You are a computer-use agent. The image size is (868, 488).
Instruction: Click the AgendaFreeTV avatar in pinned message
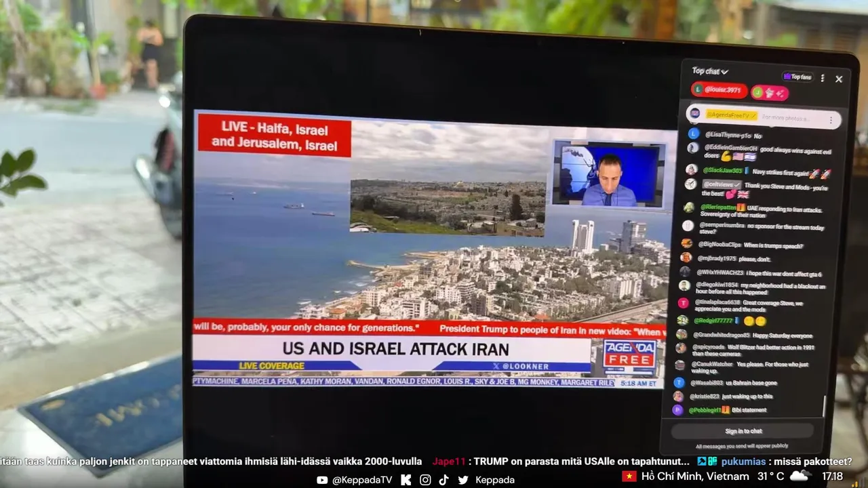click(x=695, y=113)
